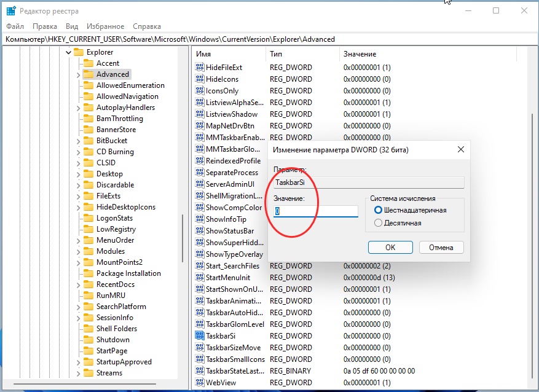Select the StartPage key

(112, 351)
